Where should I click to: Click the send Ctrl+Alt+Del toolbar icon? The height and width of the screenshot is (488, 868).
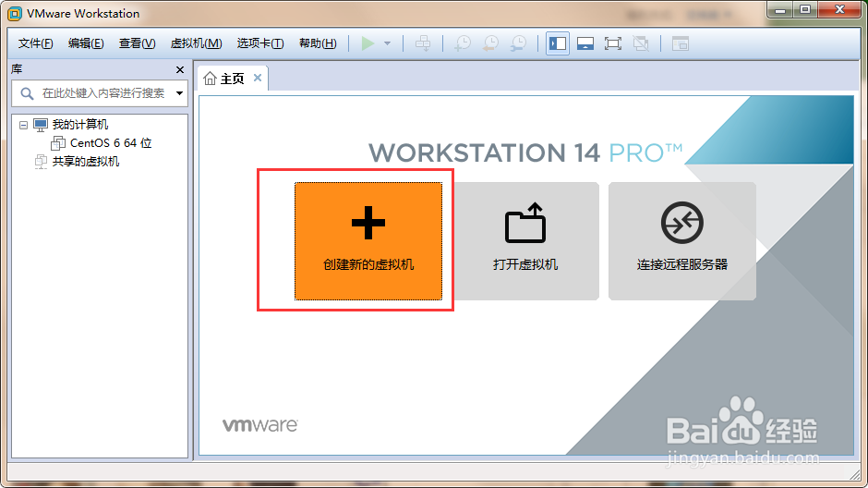point(423,43)
